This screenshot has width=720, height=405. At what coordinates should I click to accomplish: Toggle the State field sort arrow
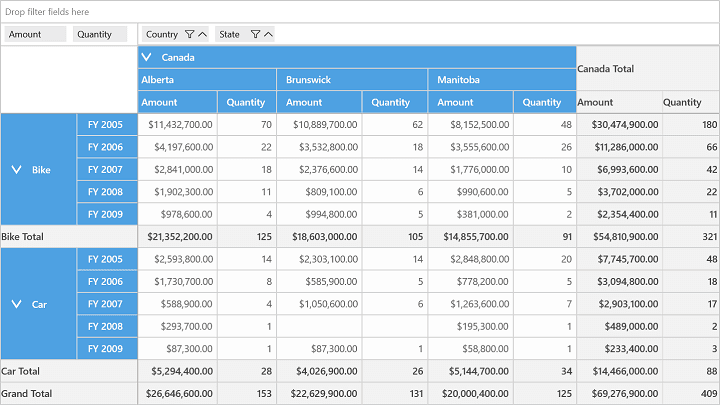pyautogui.click(x=269, y=34)
